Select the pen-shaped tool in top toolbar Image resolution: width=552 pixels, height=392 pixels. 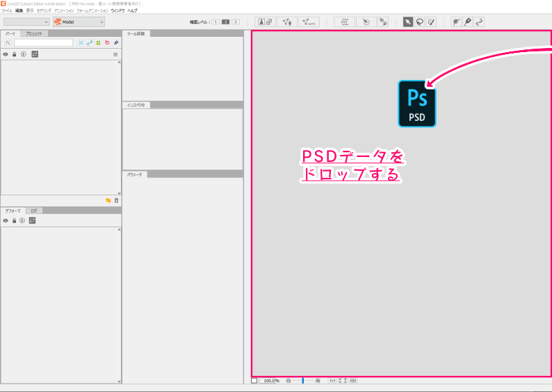(467, 22)
